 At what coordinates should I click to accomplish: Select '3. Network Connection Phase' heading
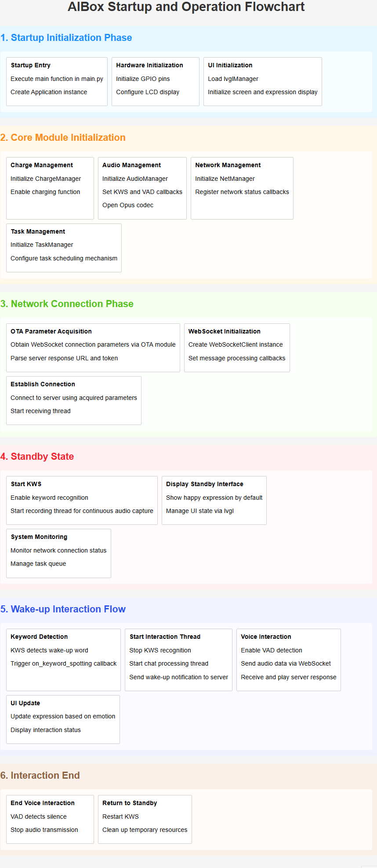[x=67, y=304]
